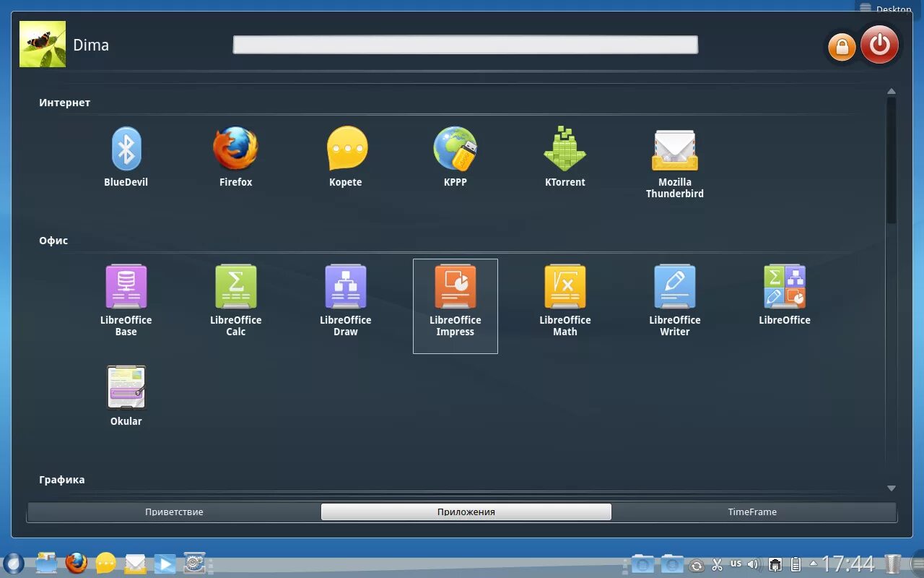Click the 17:44 clock
This screenshot has width=924, height=578.
pos(848,564)
